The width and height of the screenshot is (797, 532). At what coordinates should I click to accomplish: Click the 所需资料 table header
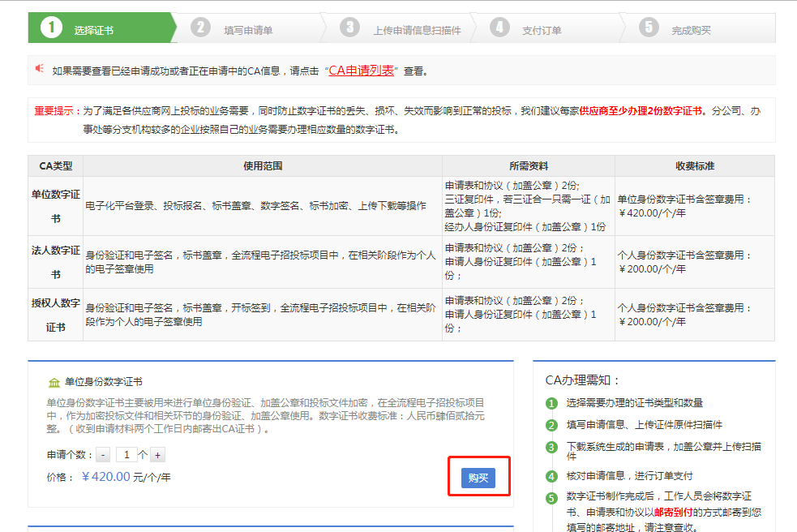(529, 165)
